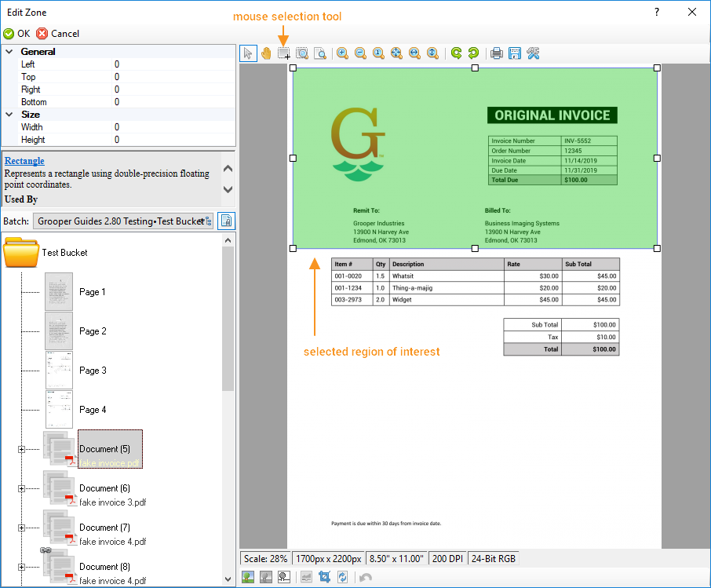Switch to grayscale image view

[x=267, y=577]
